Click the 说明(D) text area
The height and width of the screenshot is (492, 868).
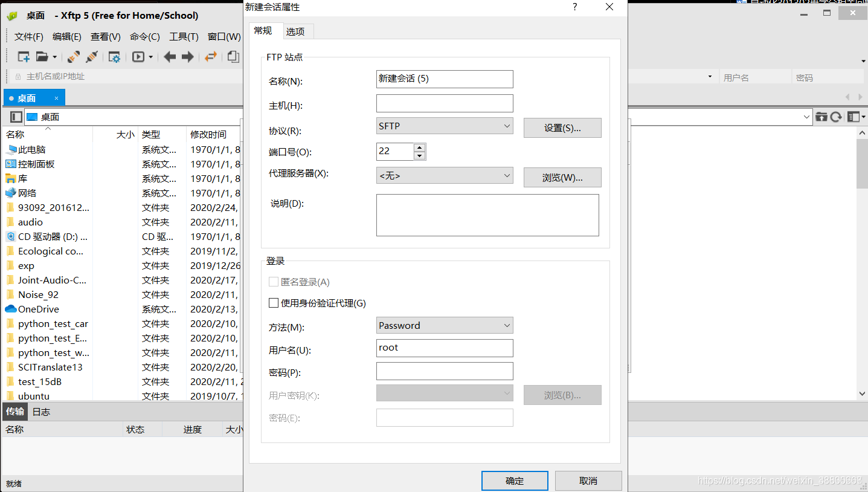(487, 215)
